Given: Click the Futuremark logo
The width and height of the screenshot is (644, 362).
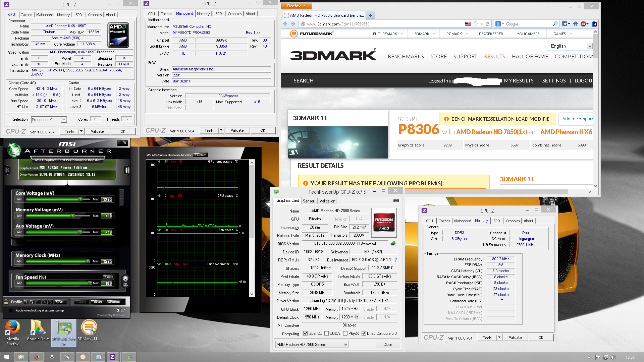Looking at the screenshot, I should tap(312, 34).
